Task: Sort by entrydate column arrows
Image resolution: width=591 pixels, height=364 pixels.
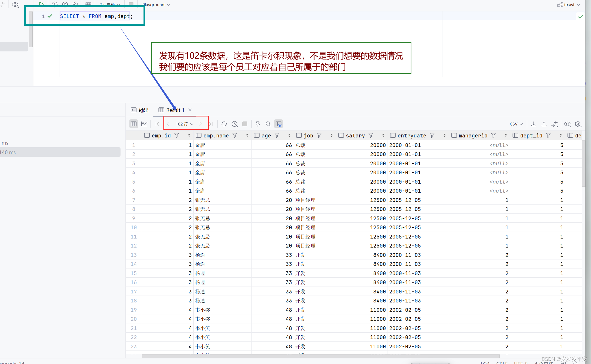Action: (445, 136)
